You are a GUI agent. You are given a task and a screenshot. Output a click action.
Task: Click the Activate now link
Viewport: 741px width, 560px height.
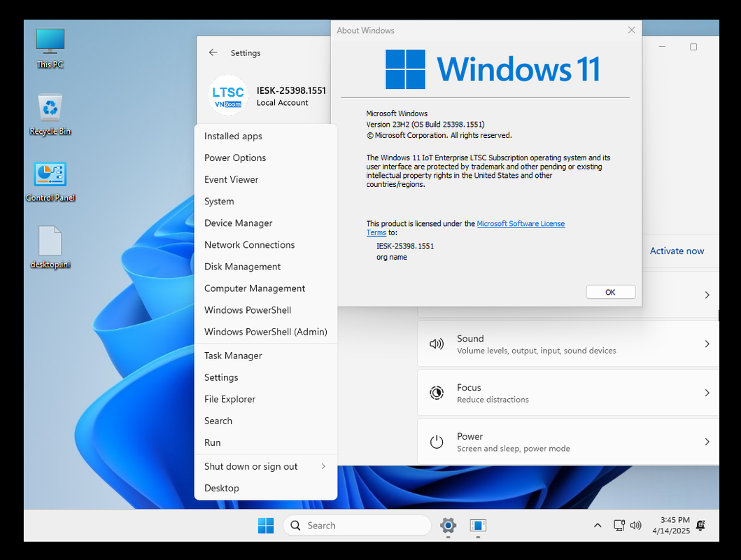pyautogui.click(x=677, y=251)
